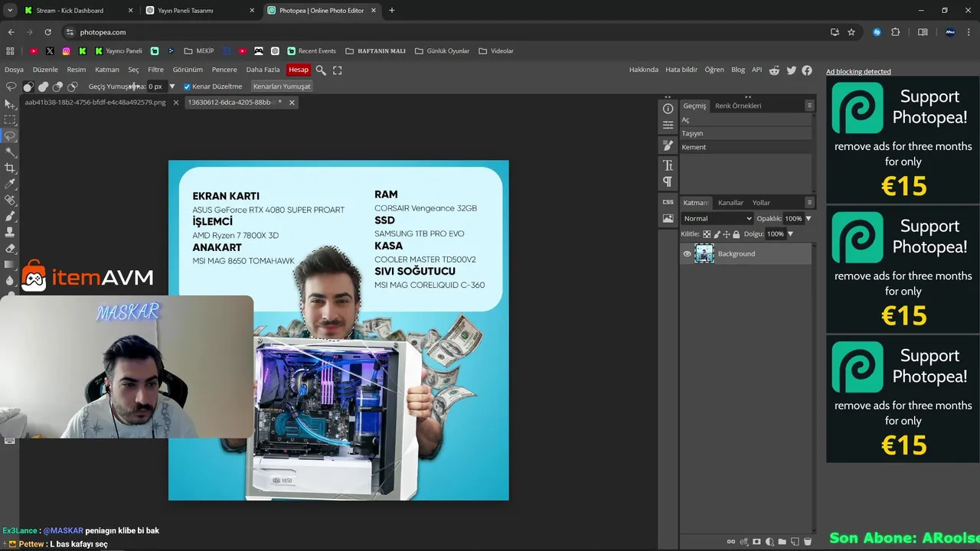Image resolution: width=980 pixels, height=551 pixels.
Task: Open the browser tab search dropdown
Action: 10,11
